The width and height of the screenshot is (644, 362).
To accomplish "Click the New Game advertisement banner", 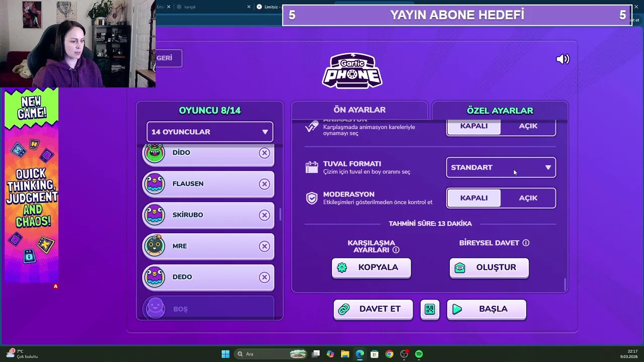I will 32,185.
